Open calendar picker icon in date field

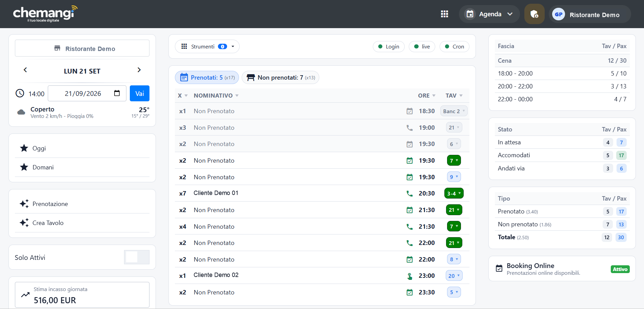117,93
